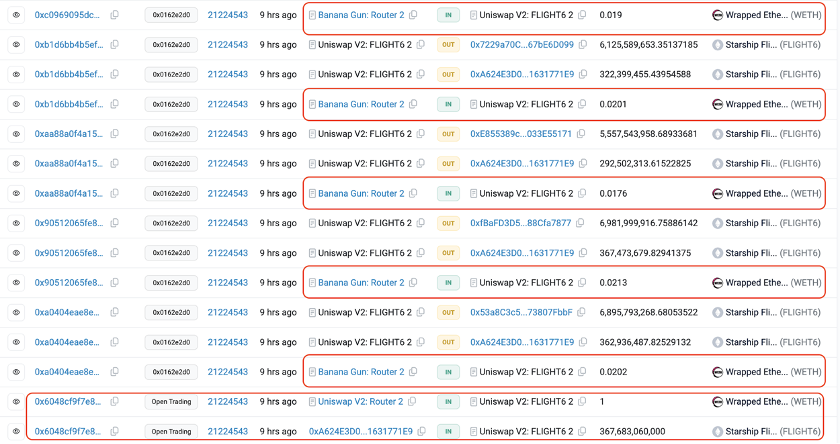This screenshot has height=444, width=840.
Task: Copy hash icon on the 1 WETH row
Action: [x=114, y=401]
